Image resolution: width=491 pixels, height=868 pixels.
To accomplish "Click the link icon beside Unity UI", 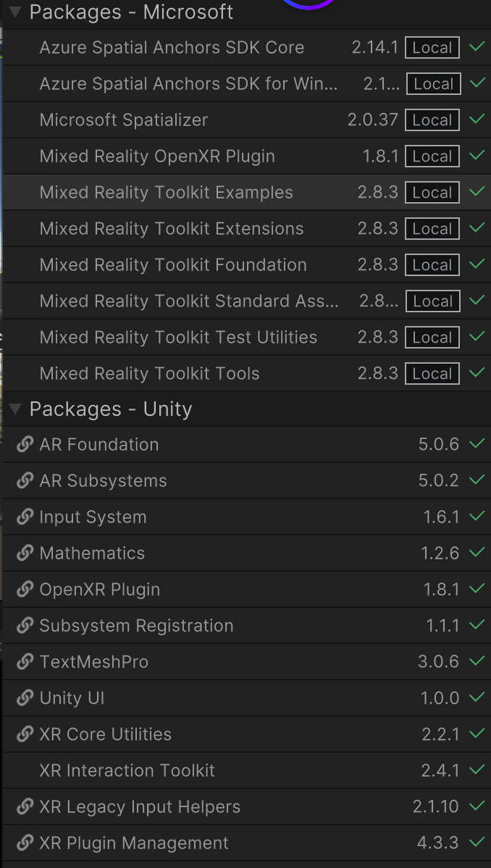I will [x=24, y=698].
